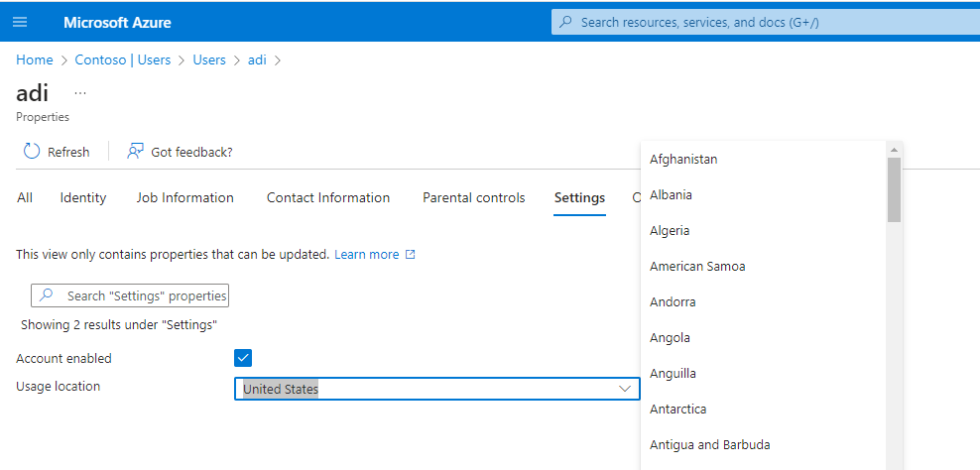Go to Home in the breadcrumb
The image size is (980, 470).
click(35, 59)
